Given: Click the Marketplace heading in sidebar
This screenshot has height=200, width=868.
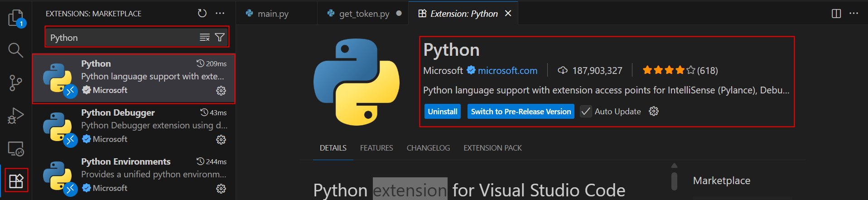Looking at the screenshot, I should coord(722,181).
